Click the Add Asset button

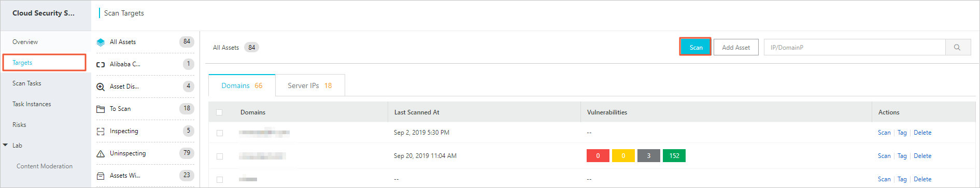pyautogui.click(x=736, y=47)
